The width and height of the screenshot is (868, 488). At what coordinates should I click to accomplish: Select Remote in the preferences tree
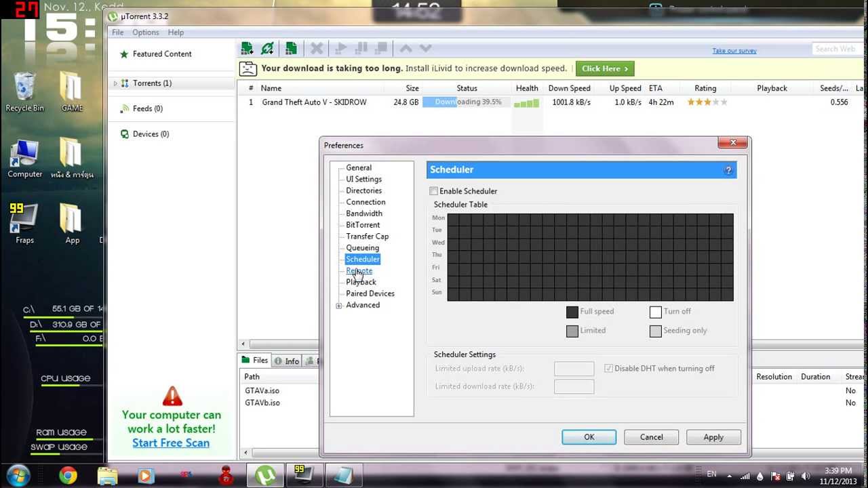(x=359, y=271)
